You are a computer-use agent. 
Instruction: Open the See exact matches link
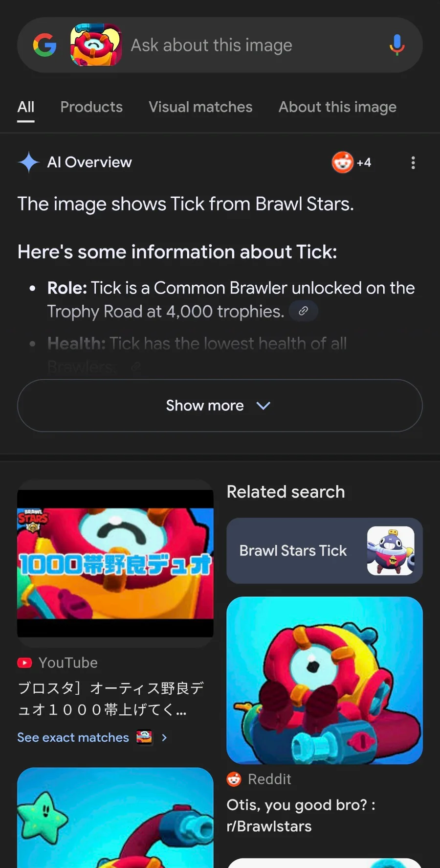tap(73, 737)
